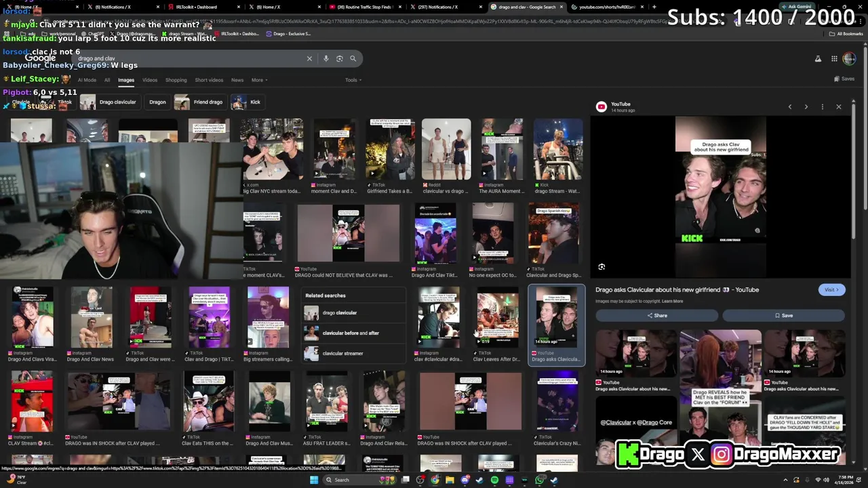Viewport: 868px width, 488px height.
Task: Select the Drago clavicular filter chip
Action: coord(109,102)
